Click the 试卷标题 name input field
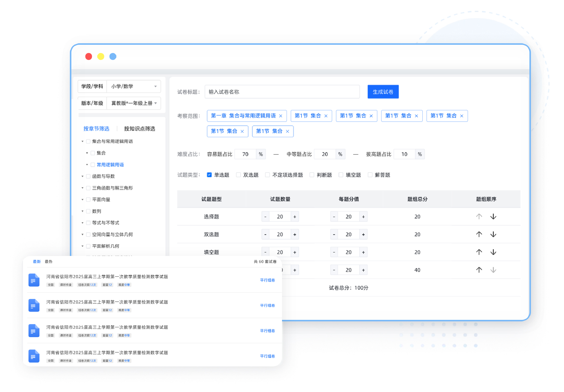 282,92
